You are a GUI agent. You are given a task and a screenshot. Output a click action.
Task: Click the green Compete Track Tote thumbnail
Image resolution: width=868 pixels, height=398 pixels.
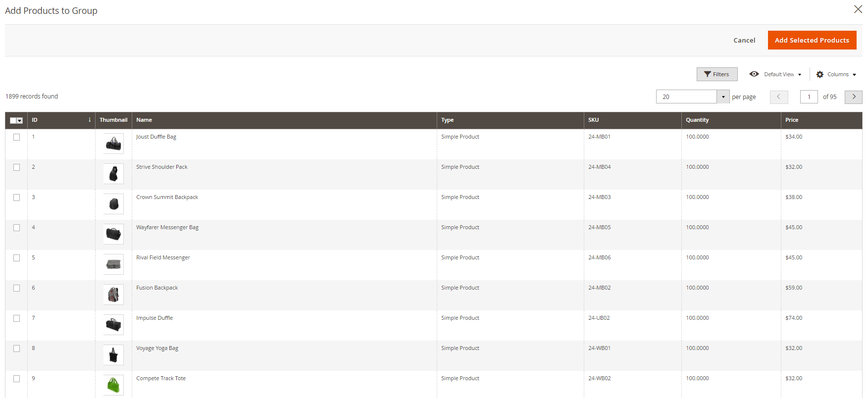(113, 385)
